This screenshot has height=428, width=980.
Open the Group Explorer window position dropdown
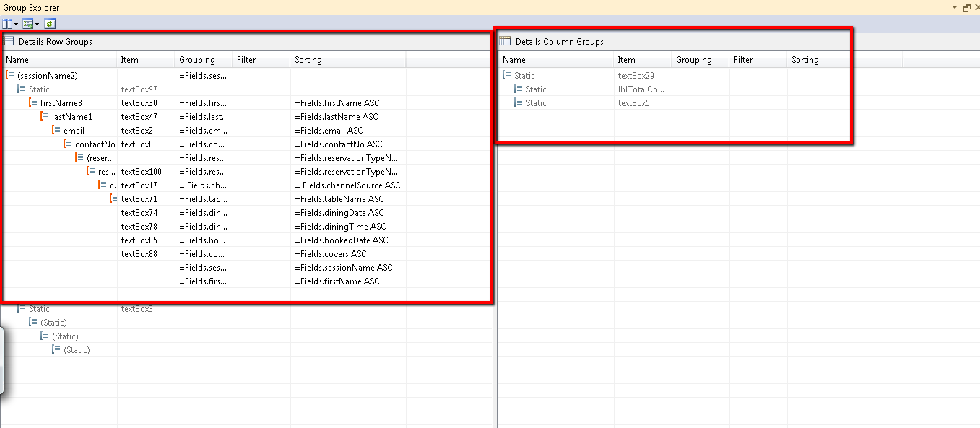point(956,7)
